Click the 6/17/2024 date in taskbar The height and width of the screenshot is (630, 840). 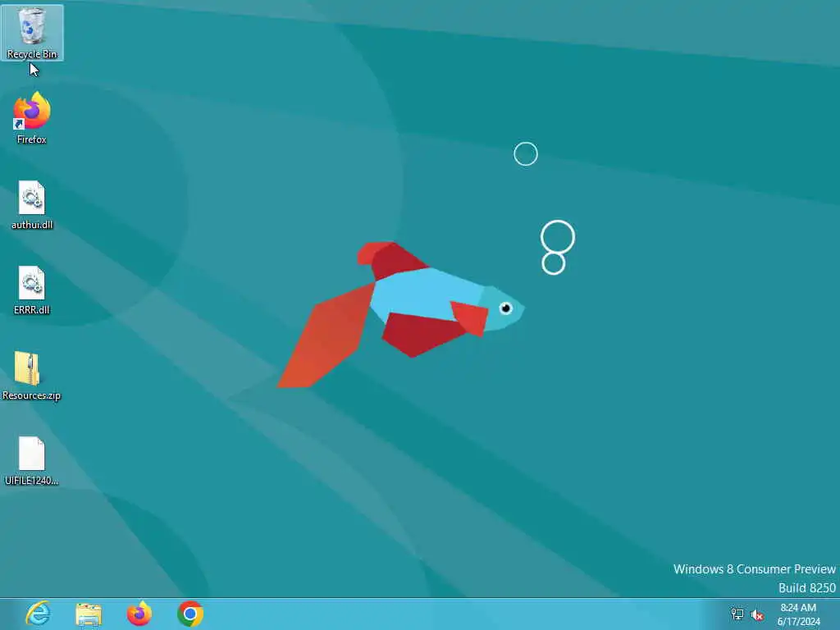[x=799, y=622]
